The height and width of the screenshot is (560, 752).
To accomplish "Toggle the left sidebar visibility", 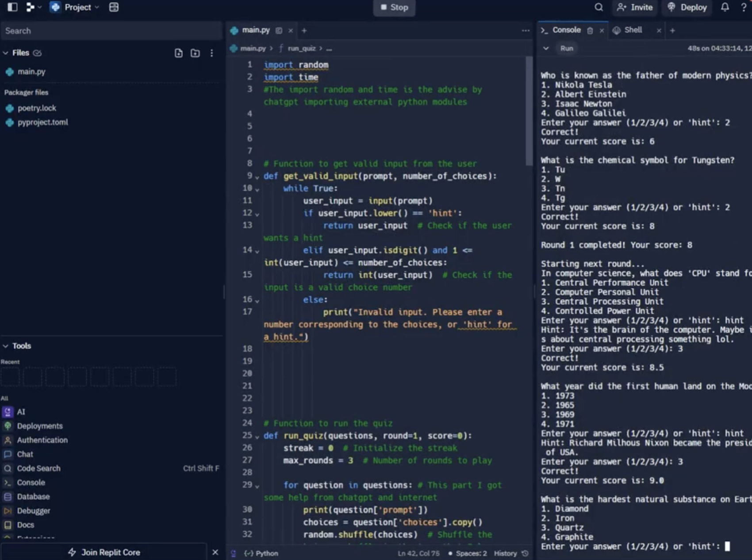I will click(12, 7).
